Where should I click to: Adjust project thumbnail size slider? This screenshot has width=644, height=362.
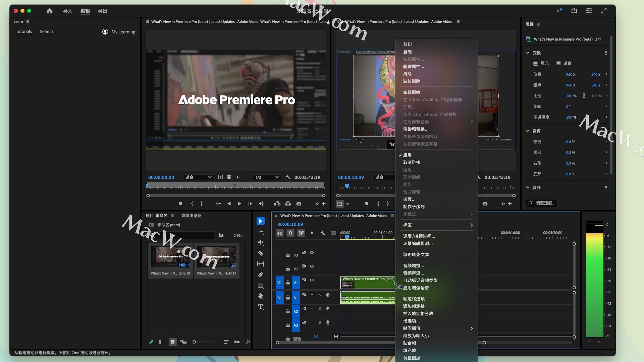click(x=194, y=342)
